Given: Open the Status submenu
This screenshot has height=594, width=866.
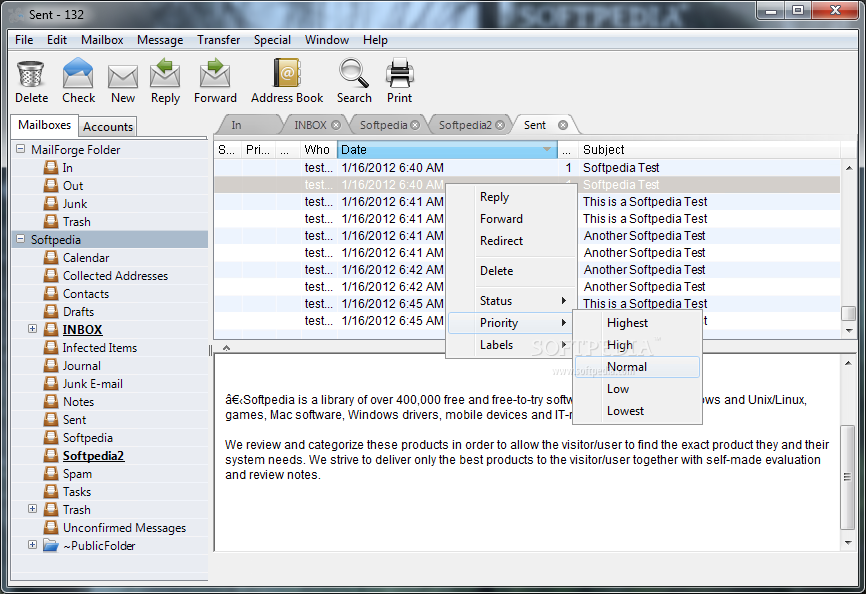Looking at the screenshot, I should click(x=511, y=301).
